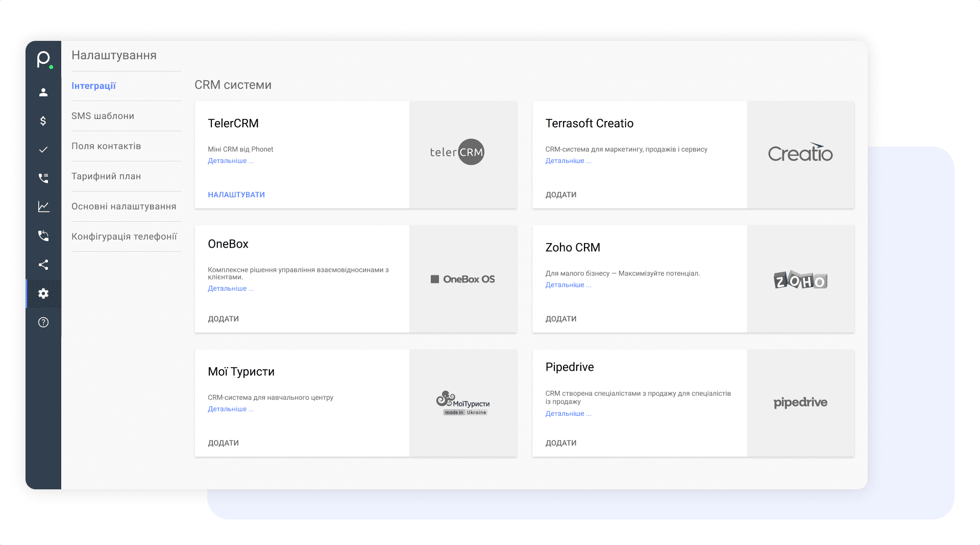Click the МоїТуристи logo thumbnail
The height and width of the screenshot is (545, 980).
463,403
